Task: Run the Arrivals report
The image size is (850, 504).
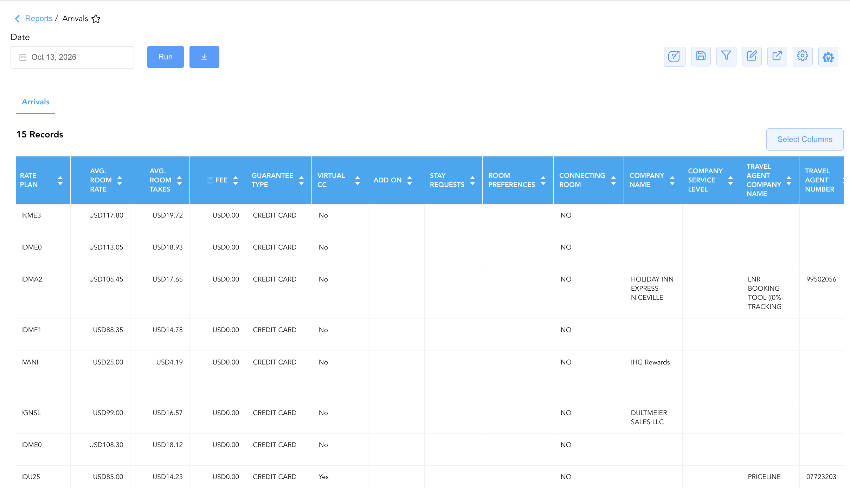Action: click(166, 57)
